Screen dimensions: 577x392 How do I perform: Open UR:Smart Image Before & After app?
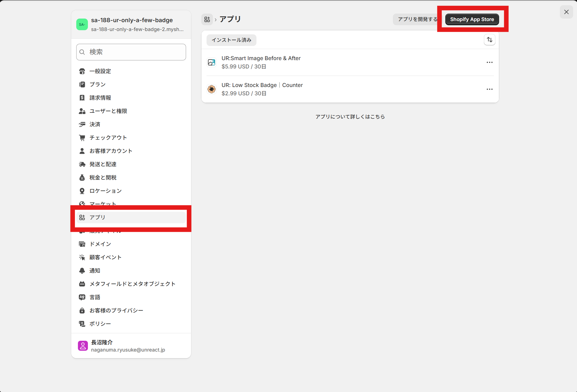tap(350, 62)
